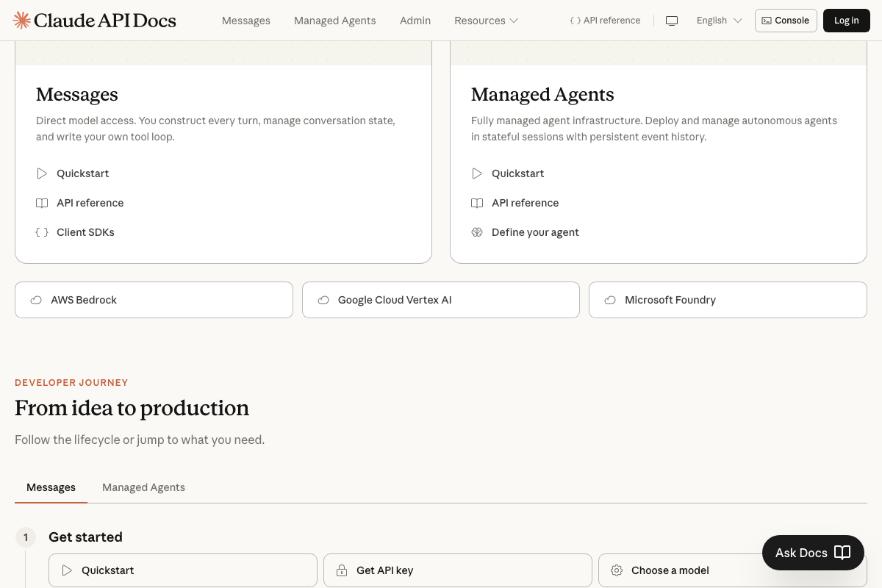
Task: Click the Claude starburst logo icon
Action: click(x=22, y=21)
